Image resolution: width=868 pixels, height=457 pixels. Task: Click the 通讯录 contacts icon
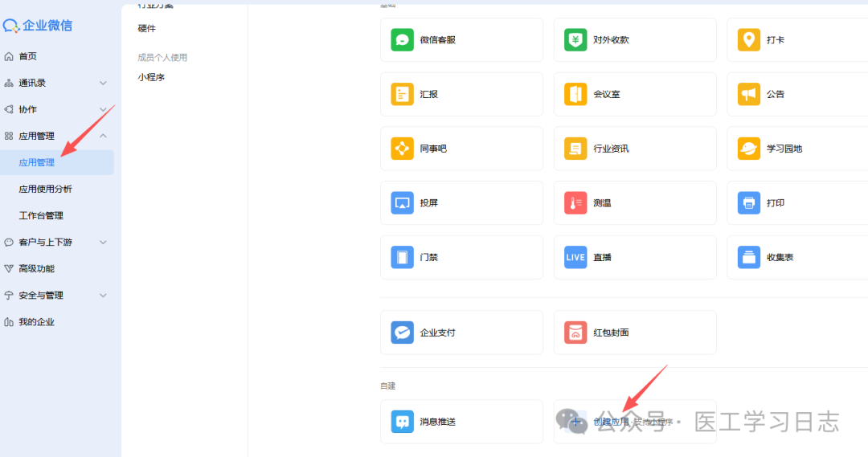coord(9,83)
